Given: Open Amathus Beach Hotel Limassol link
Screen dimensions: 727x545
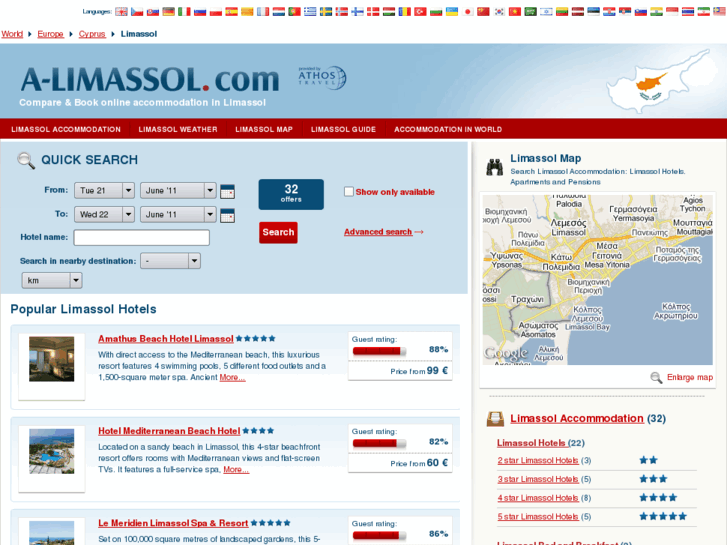Looking at the screenshot, I should [166, 339].
